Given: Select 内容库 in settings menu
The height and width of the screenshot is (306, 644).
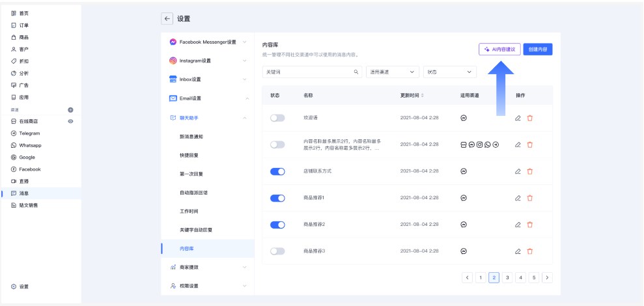Looking at the screenshot, I should coord(208,249).
